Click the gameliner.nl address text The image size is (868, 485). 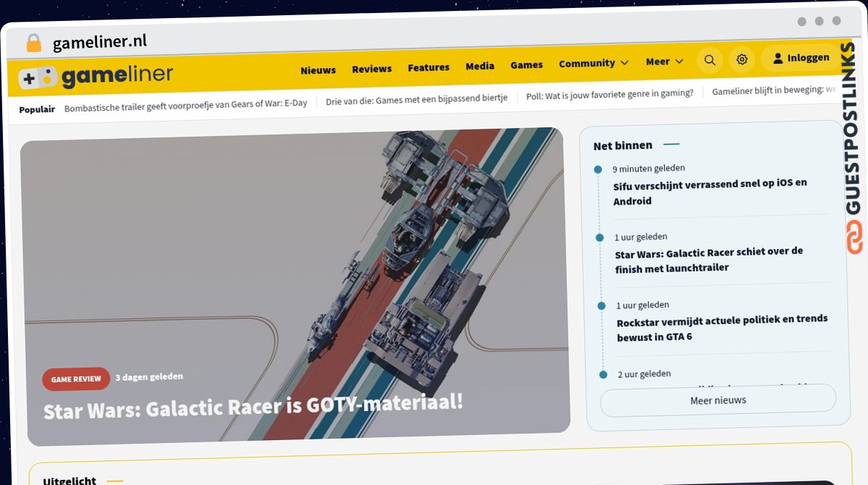[100, 43]
